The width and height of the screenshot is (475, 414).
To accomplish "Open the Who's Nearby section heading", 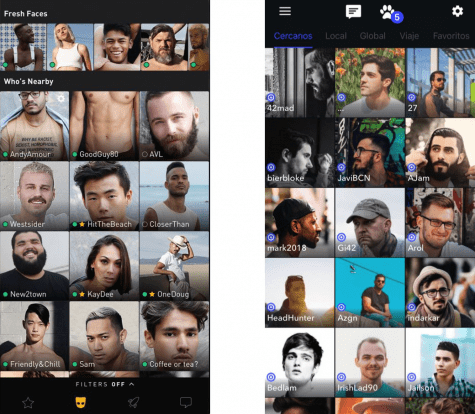I will [28, 81].
